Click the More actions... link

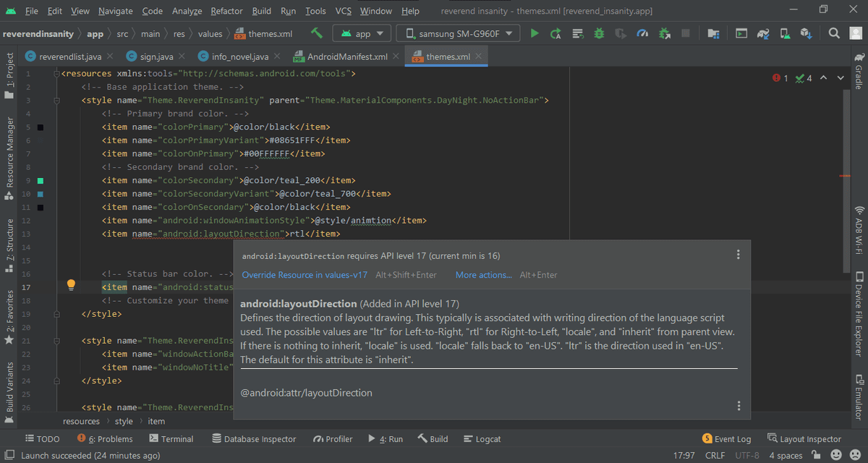coord(483,275)
